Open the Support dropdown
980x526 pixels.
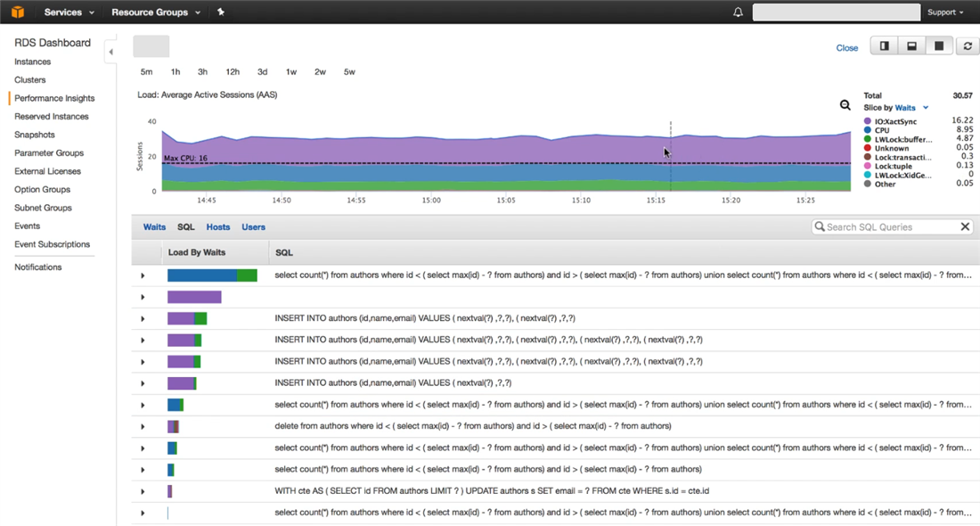(x=945, y=12)
